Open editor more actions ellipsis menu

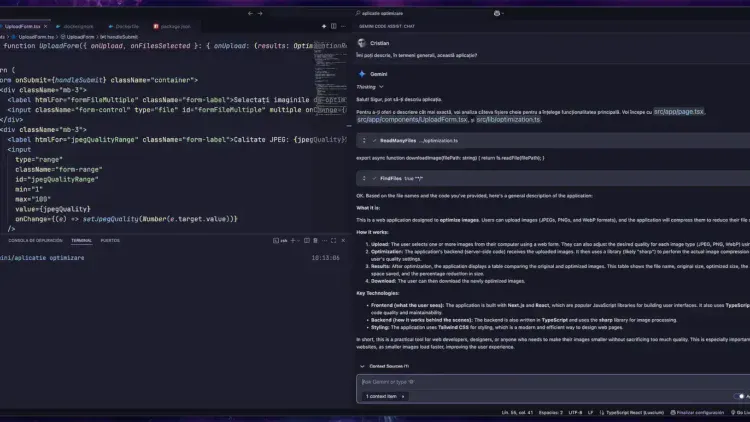343,26
